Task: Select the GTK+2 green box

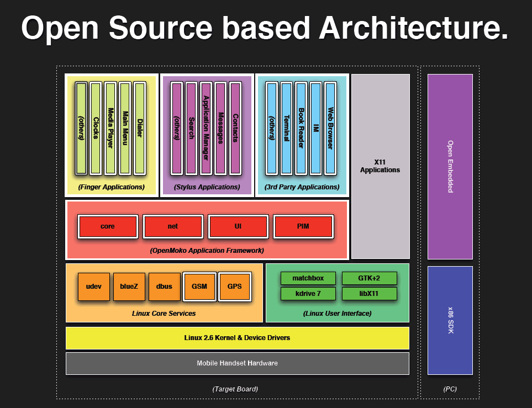Action: [369, 278]
